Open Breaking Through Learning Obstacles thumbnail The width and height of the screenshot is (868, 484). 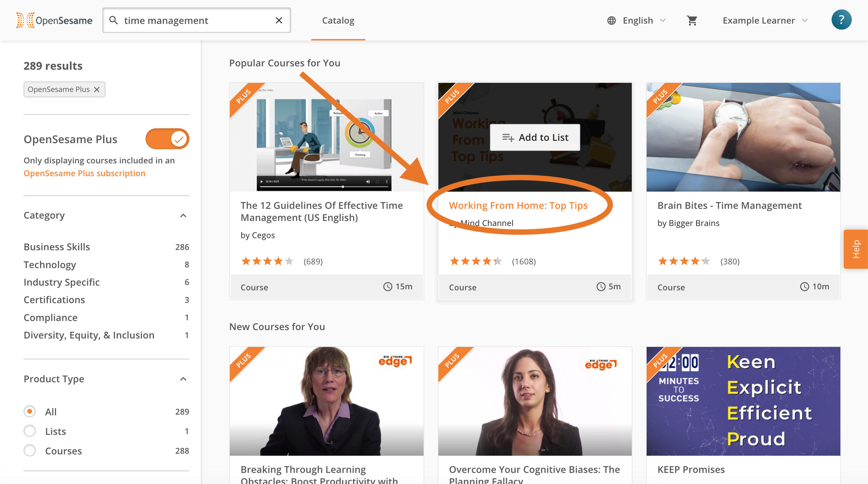326,401
